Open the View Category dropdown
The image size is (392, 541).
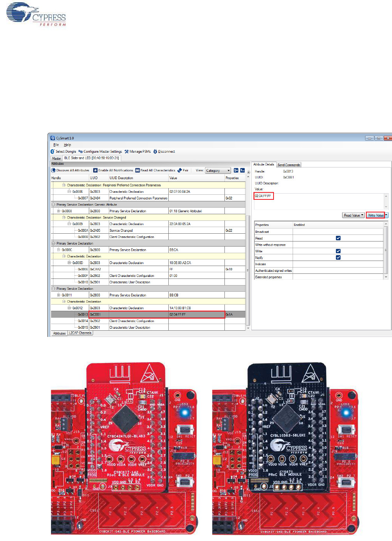click(x=218, y=171)
